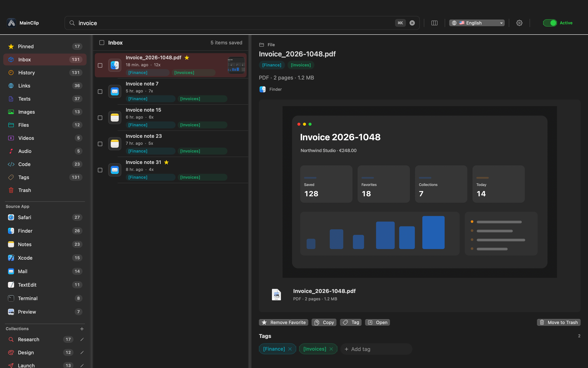This screenshot has height=368, width=588.
Task: Filter by Preview source app icon
Action: (11, 312)
